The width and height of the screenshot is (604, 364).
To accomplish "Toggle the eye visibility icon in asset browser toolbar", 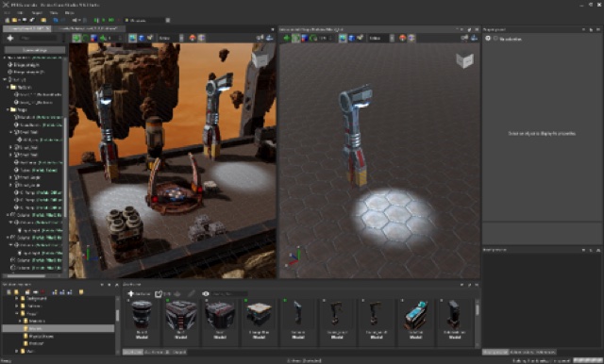I will point(206,293).
